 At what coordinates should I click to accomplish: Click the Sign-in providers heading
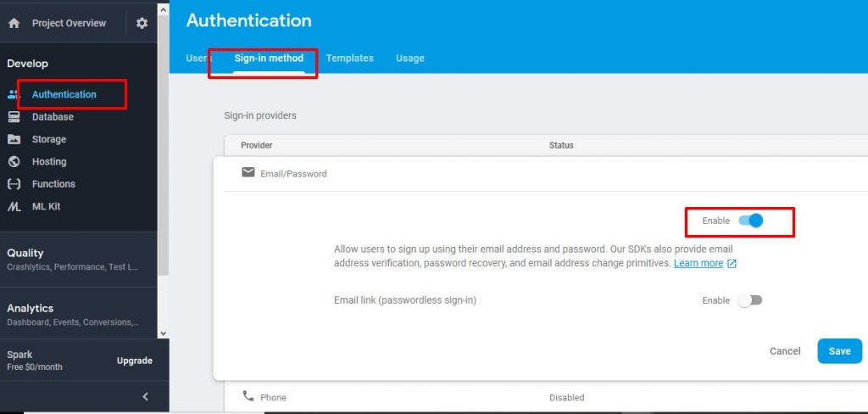pyautogui.click(x=259, y=116)
